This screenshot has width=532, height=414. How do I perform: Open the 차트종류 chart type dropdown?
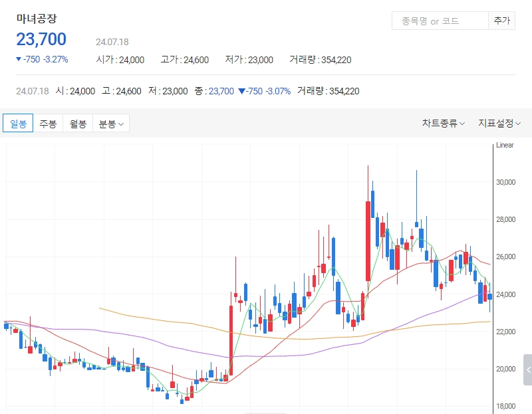443,123
